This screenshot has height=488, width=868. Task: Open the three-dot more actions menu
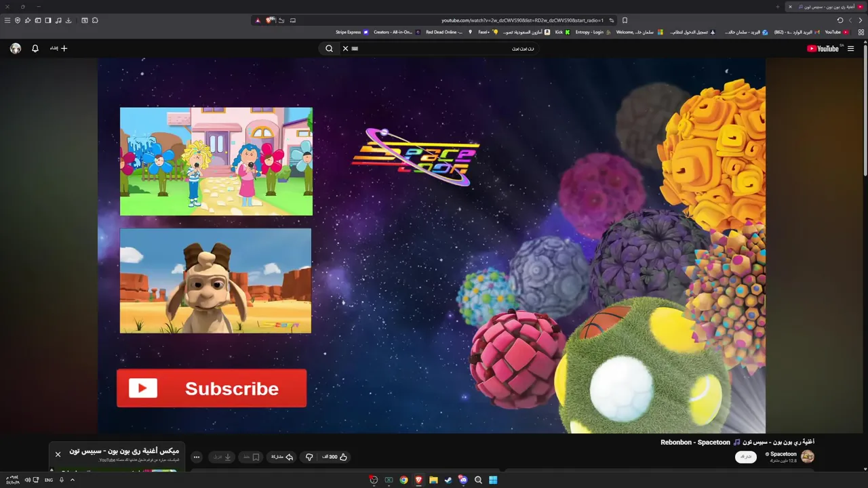point(197,457)
